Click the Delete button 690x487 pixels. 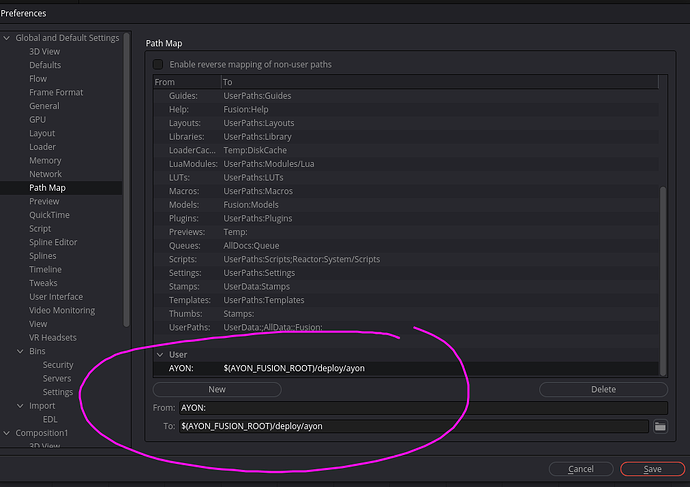point(603,389)
